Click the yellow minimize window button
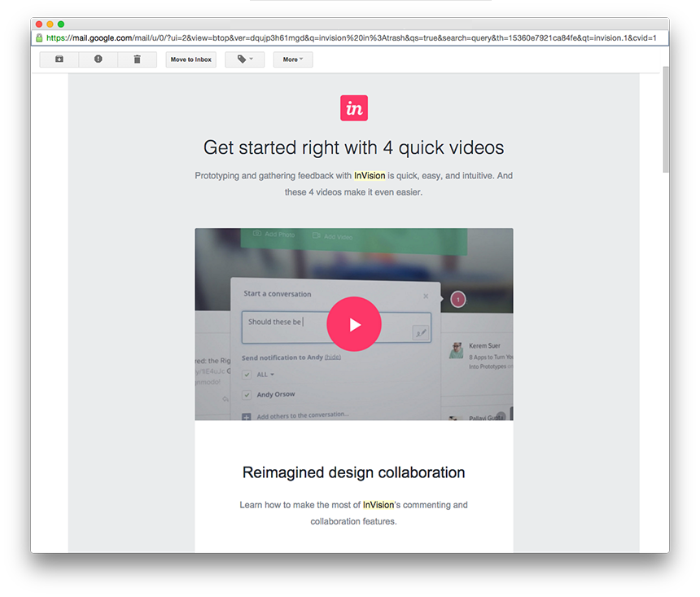The height and width of the screenshot is (597, 700). [x=50, y=24]
